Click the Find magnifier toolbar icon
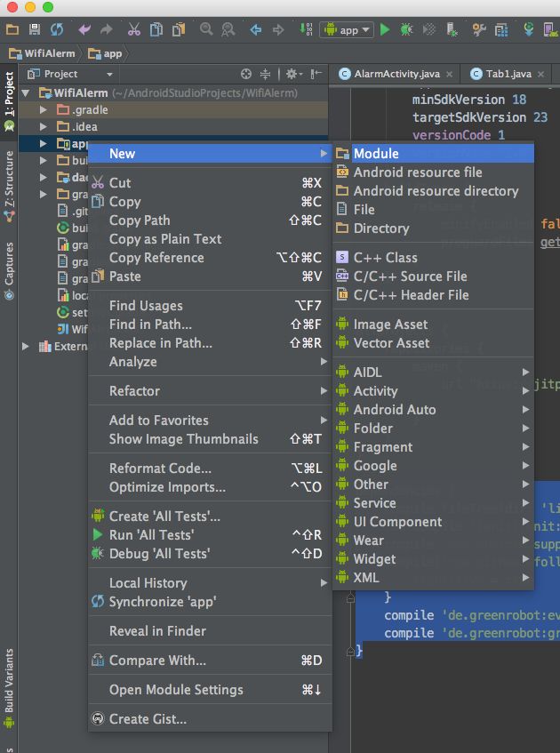Screen dimensions: 560x753 206,29
